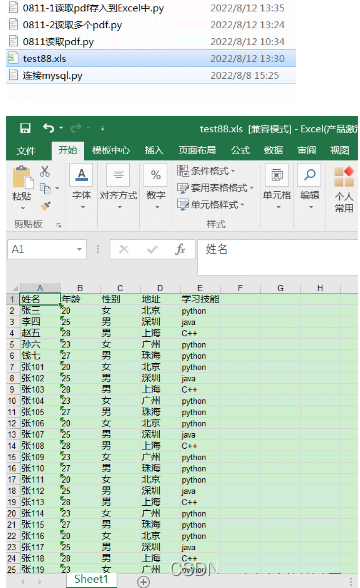The height and width of the screenshot is (588, 360).
Task: Click the Save icon in Excel title bar
Action: tap(25, 128)
